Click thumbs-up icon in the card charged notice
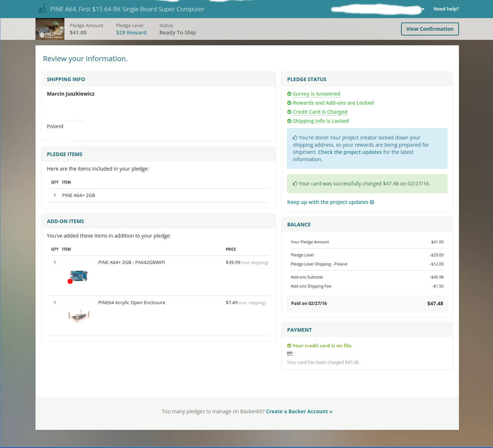Viewport: 493px width, 448px height. (295, 184)
